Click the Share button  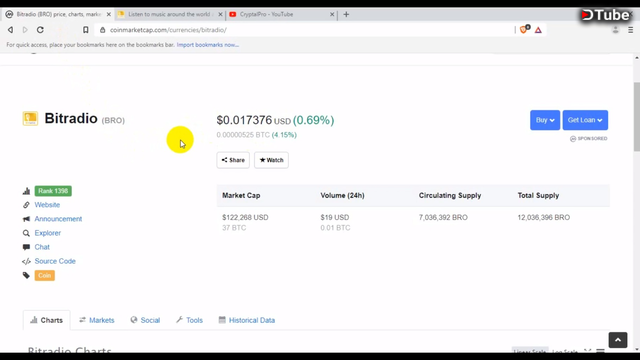pos(233,160)
